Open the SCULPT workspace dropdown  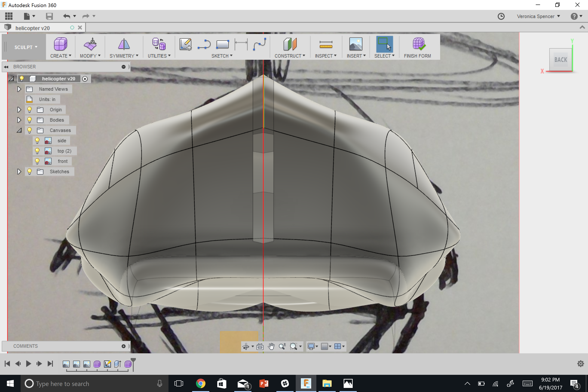click(26, 47)
